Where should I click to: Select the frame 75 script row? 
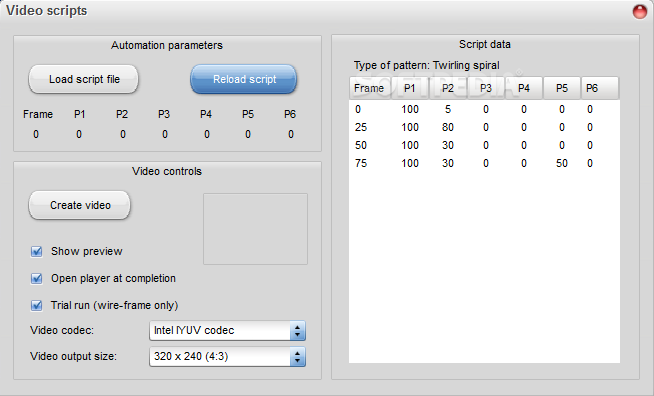[x=484, y=163]
